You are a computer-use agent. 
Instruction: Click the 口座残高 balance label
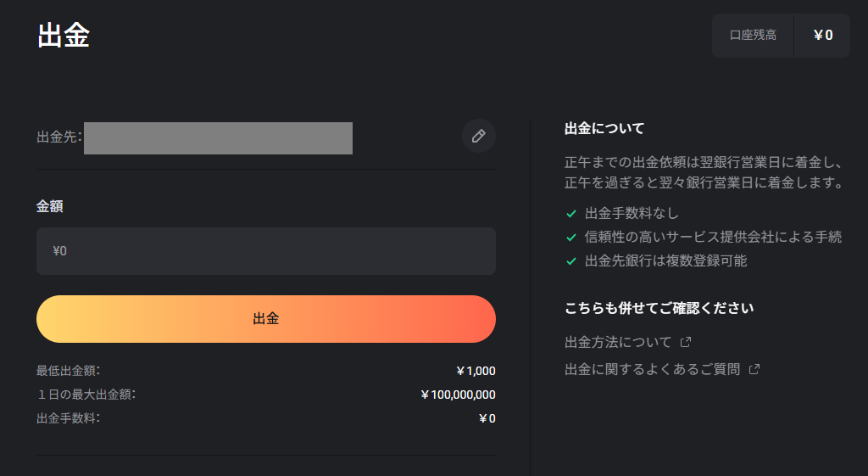753,35
